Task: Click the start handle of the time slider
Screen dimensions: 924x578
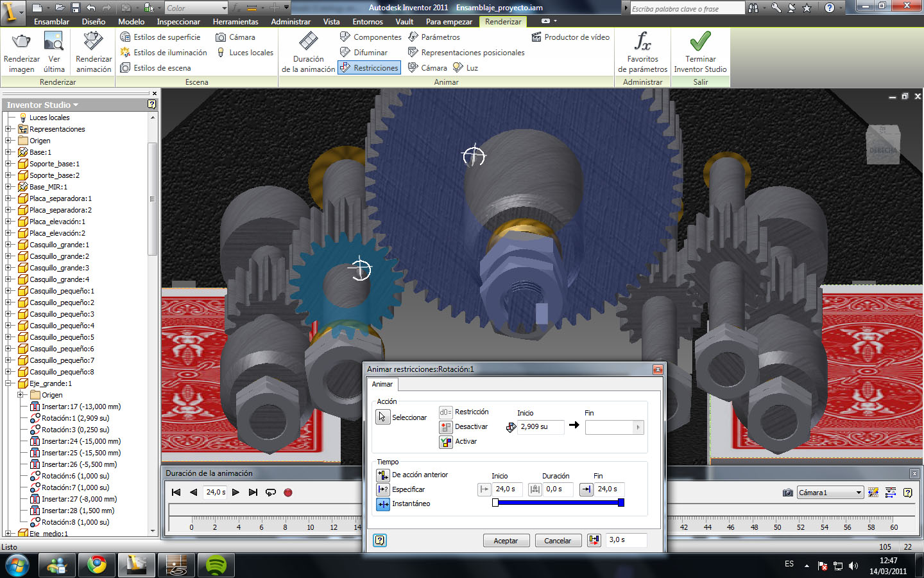Action: tap(495, 503)
